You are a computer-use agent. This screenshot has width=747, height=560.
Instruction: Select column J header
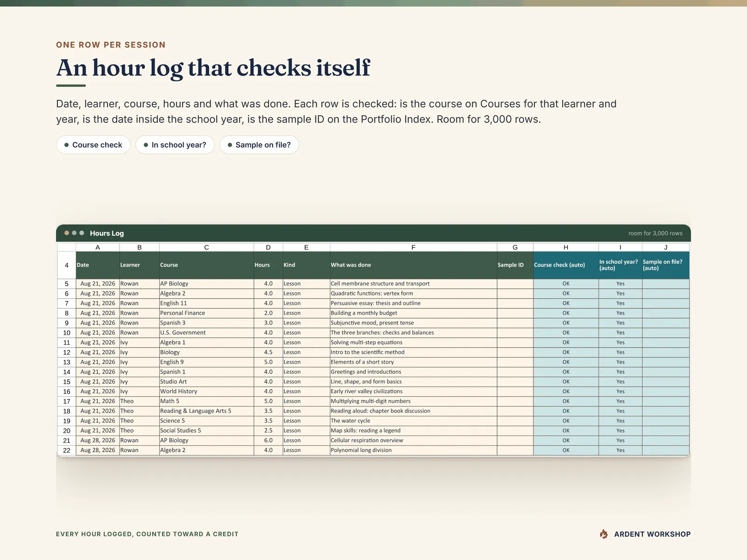[666, 247]
